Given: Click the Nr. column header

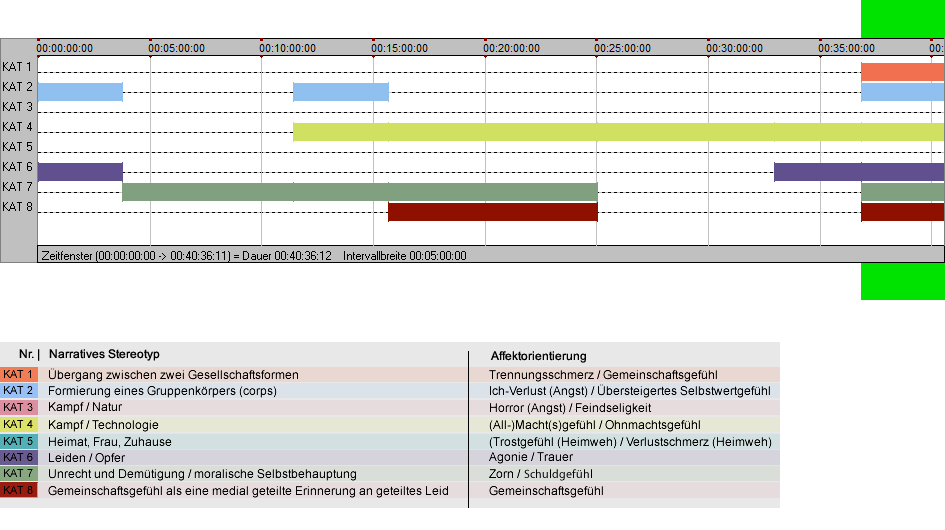Looking at the screenshot, I should [x=29, y=355].
